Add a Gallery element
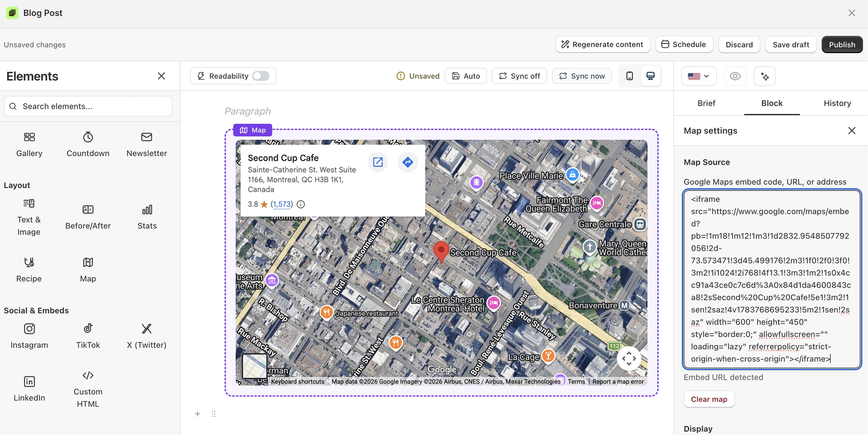This screenshot has width=868, height=435. pyautogui.click(x=29, y=144)
